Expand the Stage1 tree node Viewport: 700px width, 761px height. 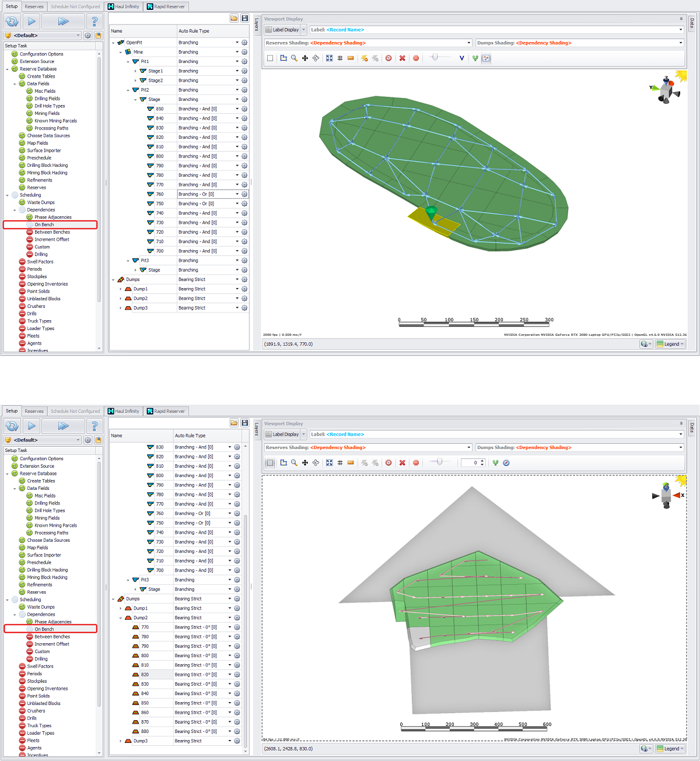(x=136, y=71)
